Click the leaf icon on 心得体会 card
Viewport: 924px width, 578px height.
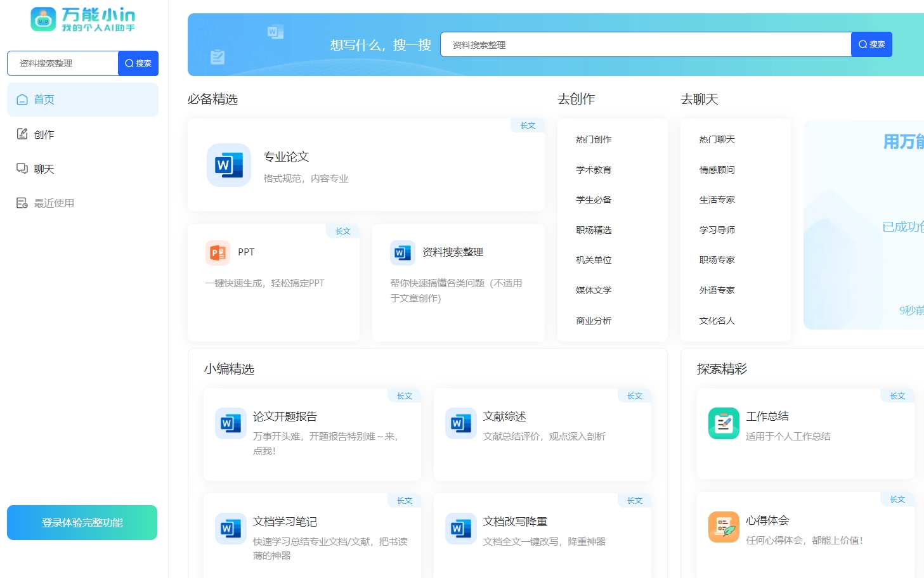723,526
